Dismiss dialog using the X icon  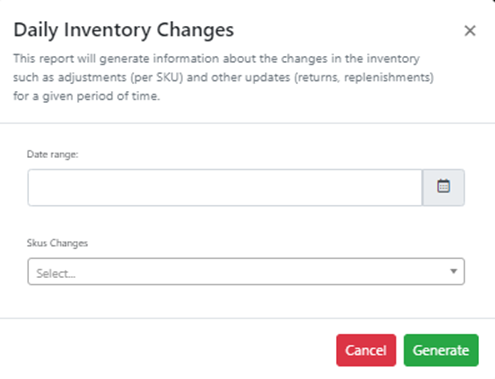click(470, 31)
